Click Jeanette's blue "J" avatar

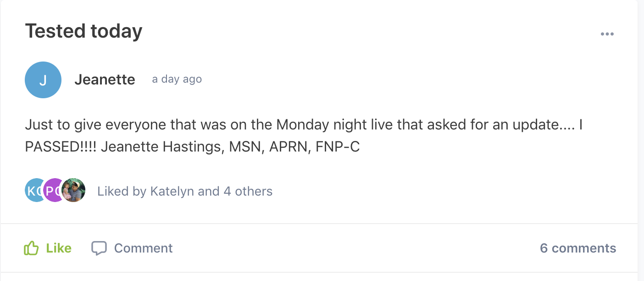point(43,80)
